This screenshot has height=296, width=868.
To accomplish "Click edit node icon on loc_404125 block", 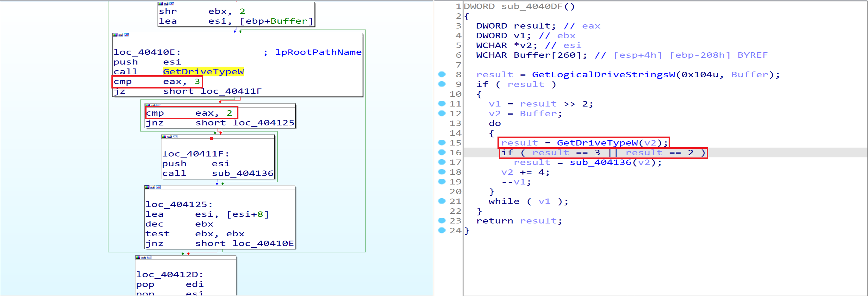I will click(153, 187).
